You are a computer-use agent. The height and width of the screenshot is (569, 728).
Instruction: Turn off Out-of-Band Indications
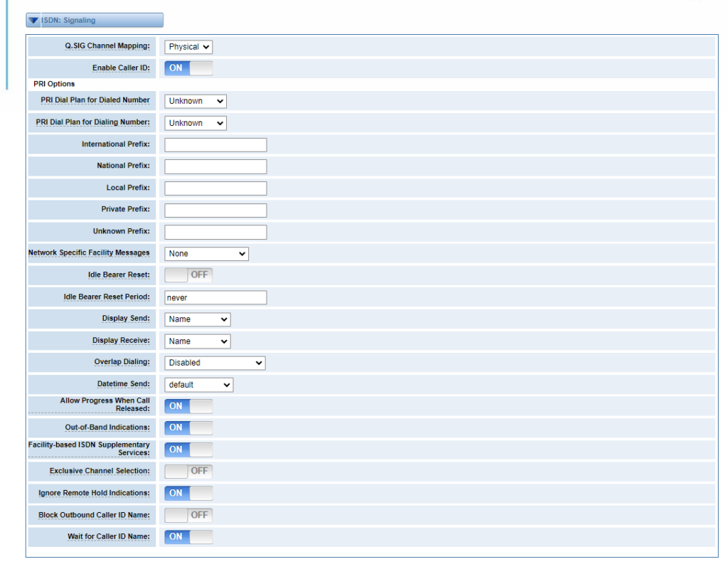[x=188, y=427]
